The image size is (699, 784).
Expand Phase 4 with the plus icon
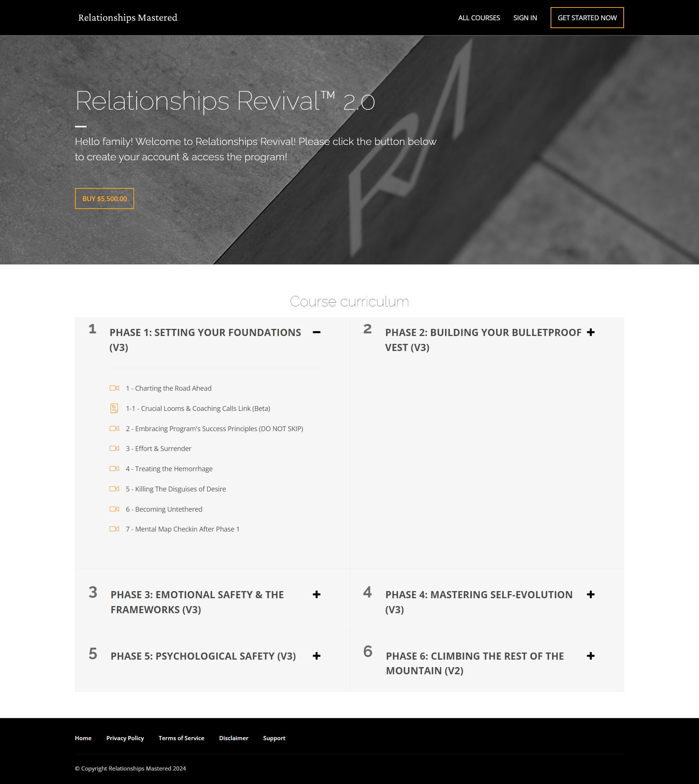pyautogui.click(x=591, y=594)
